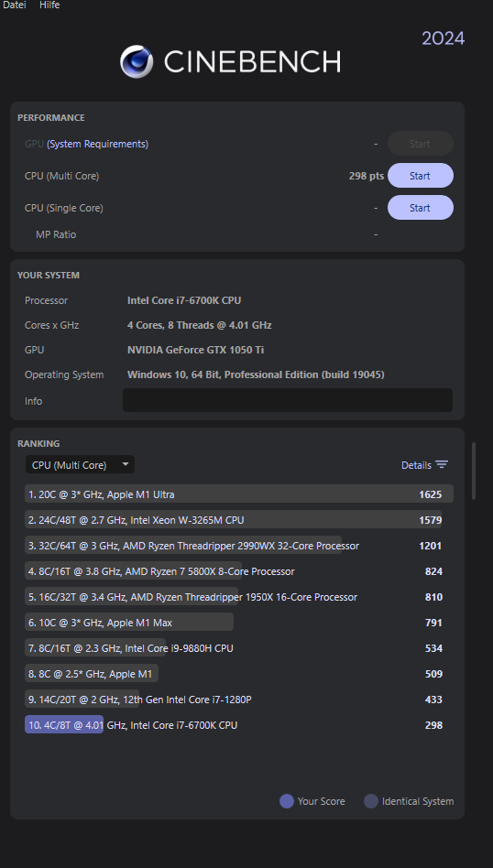Click the Cinebench sphere logo icon
The image size is (493, 868).
point(137,61)
